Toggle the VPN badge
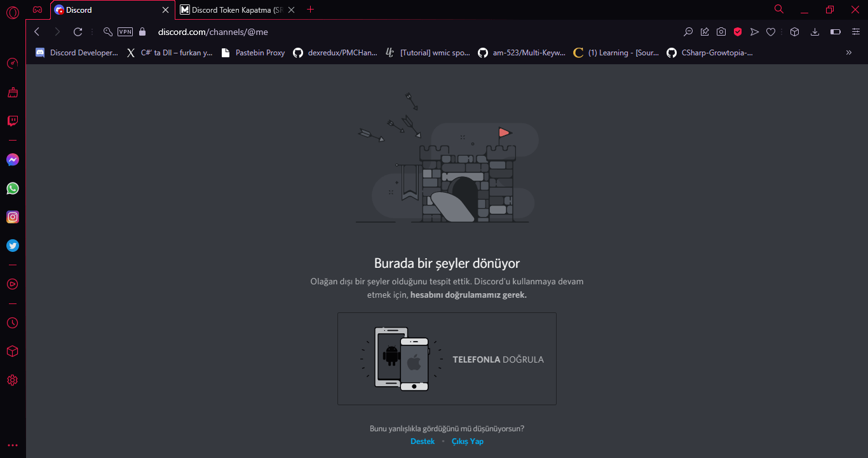Image resolution: width=868 pixels, height=458 pixels. (x=125, y=32)
